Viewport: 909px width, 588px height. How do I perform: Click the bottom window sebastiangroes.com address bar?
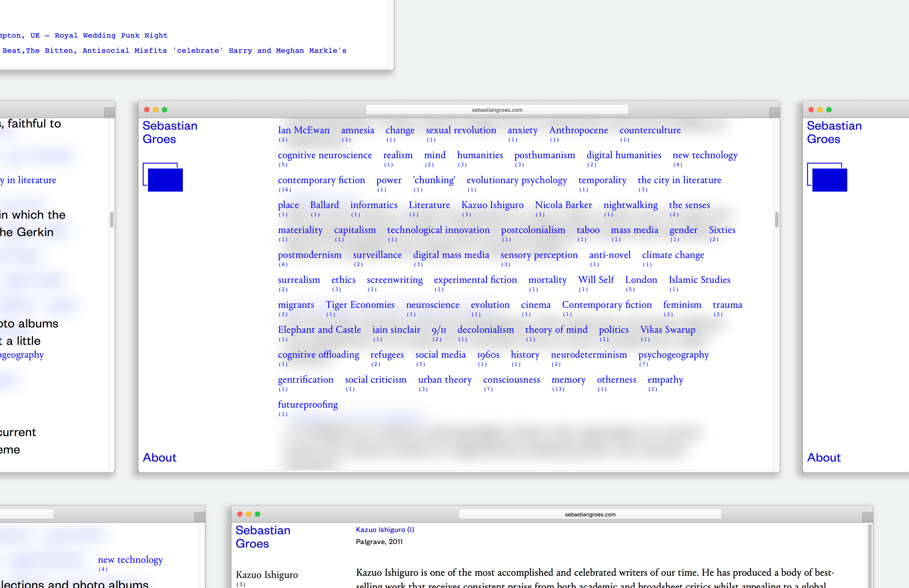pyautogui.click(x=589, y=514)
